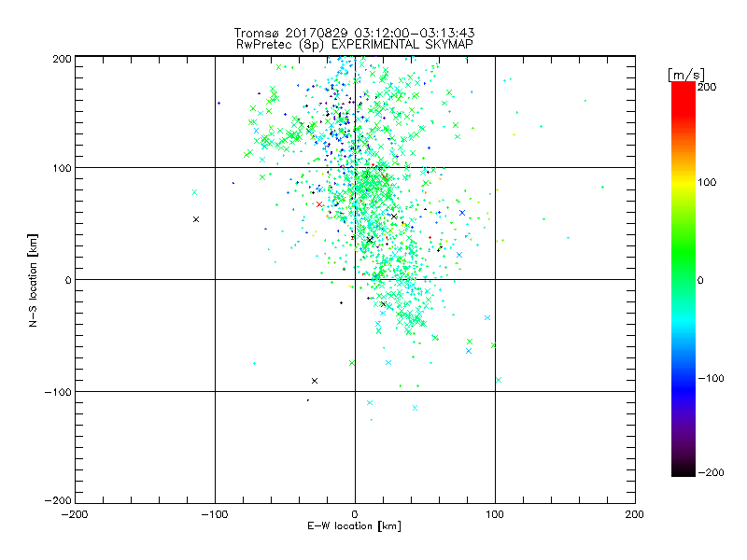Click the E-W axis '-100' tick label

click(215, 514)
